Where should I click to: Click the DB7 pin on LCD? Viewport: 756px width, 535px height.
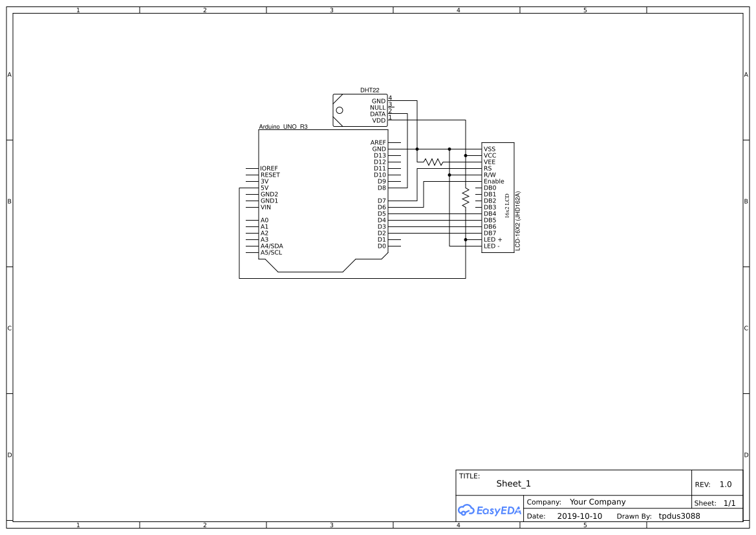pos(490,234)
